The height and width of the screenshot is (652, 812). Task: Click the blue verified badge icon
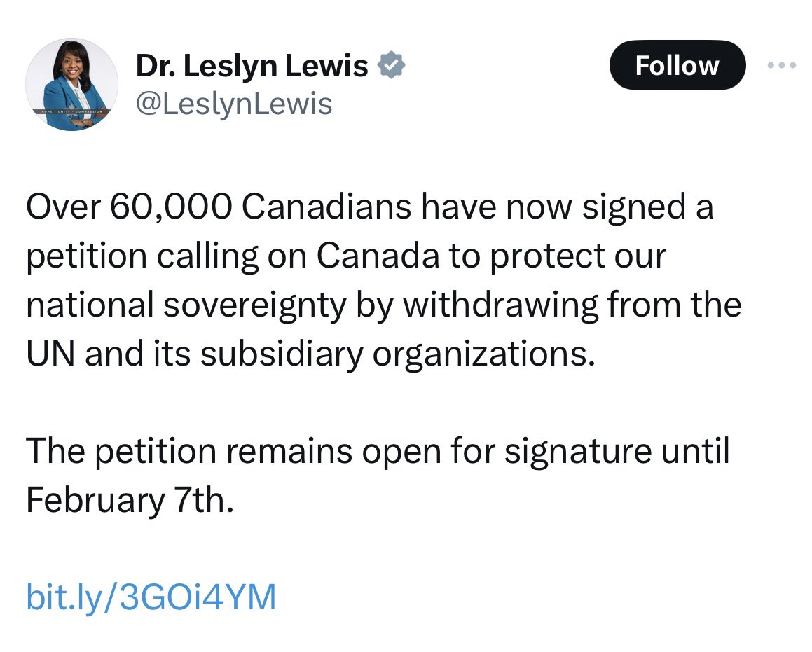tap(391, 65)
